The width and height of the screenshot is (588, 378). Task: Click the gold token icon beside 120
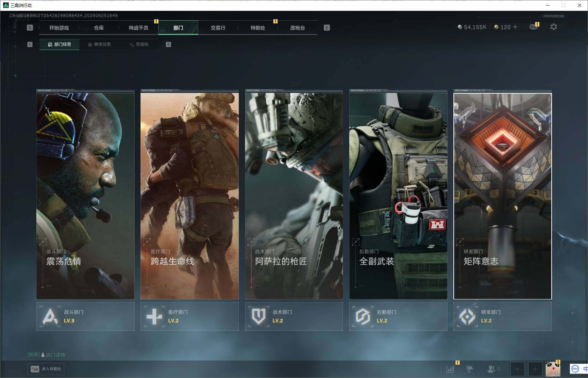[x=496, y=27]
